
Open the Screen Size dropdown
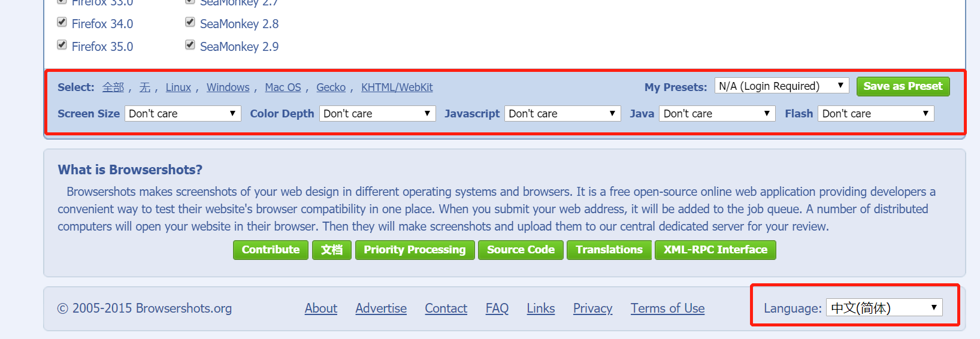[x=183, y=113]
